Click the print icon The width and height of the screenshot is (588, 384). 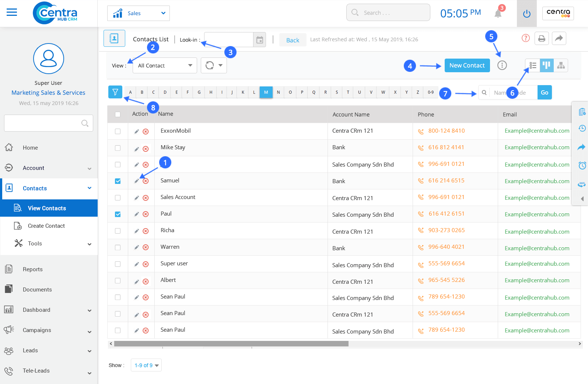[542, 38]
